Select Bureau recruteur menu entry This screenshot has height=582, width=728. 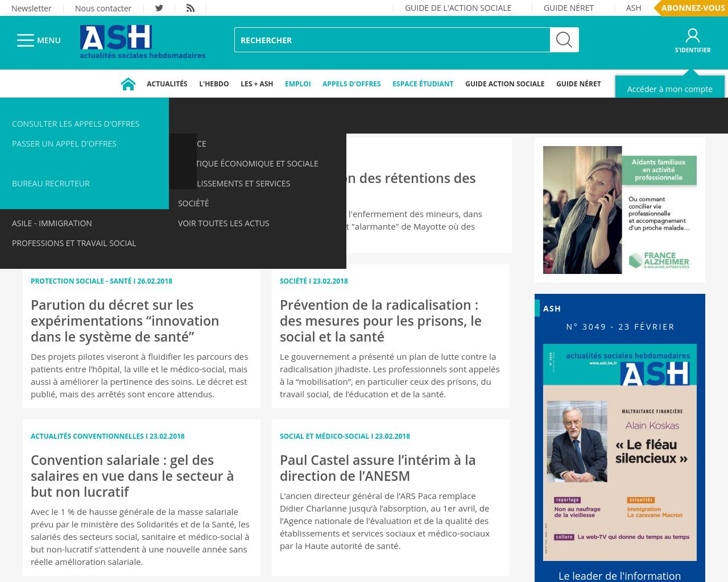point(51,184)
